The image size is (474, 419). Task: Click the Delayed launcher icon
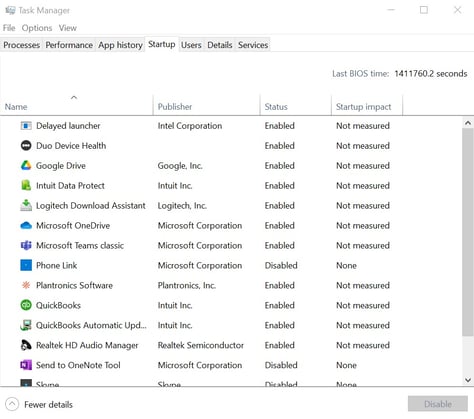[x=26, y=126]
